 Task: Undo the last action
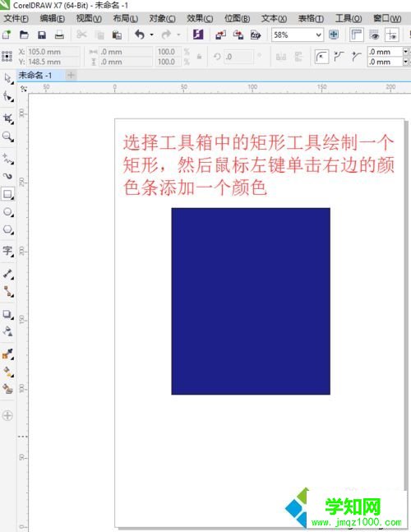(x=140, y=35)
